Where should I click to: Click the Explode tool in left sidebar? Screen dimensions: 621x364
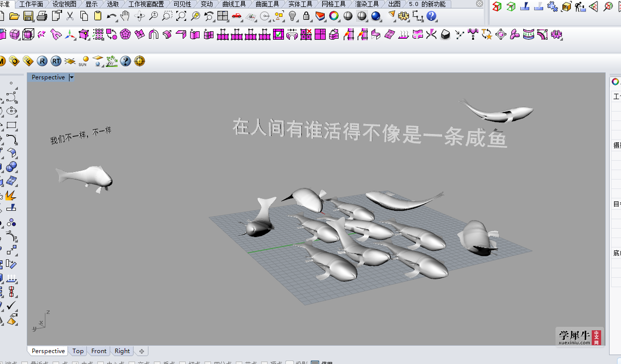pyautogui.click(x=11, y=195)
